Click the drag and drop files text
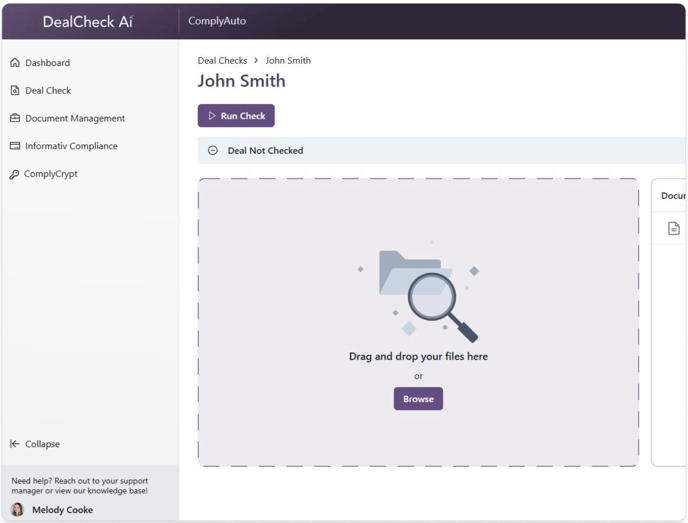The image size is (688, 523). (418, 357)
